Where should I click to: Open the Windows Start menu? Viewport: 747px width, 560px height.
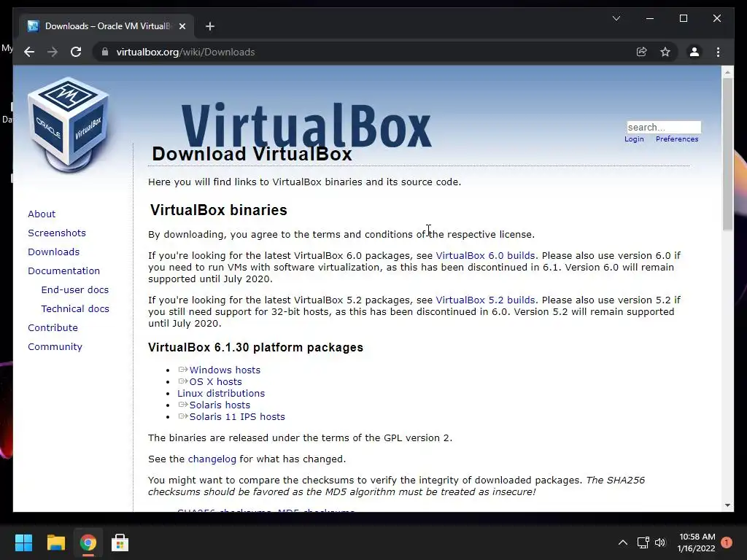click(23, 542)
